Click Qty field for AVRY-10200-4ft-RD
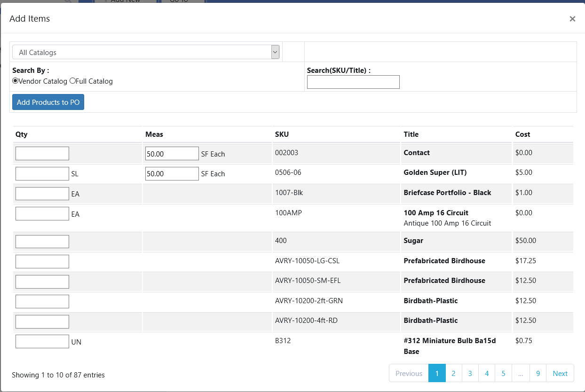 (x=42, y=321)
